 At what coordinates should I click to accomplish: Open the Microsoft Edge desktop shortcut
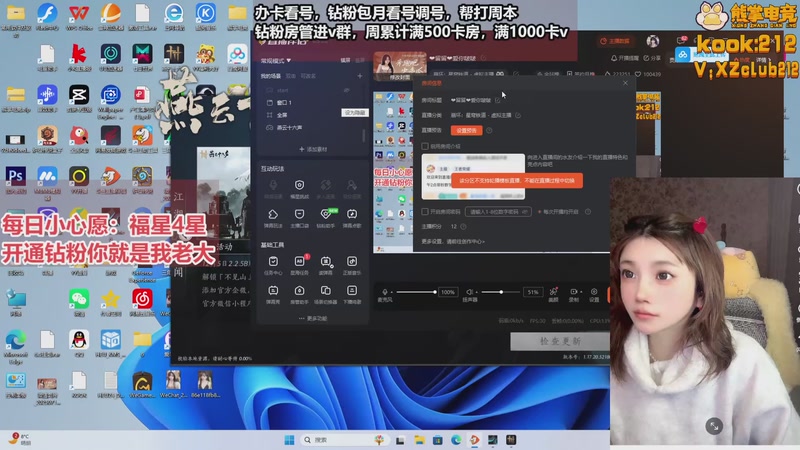15,340
